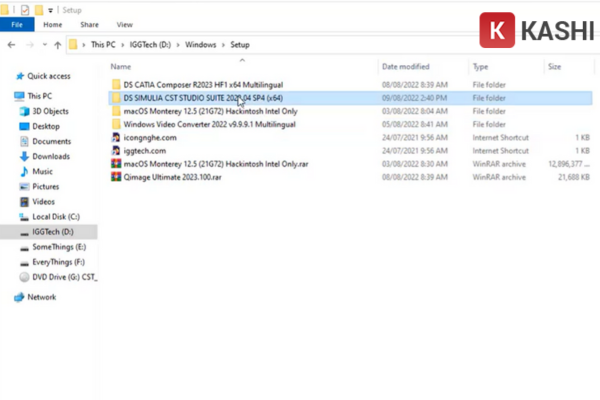The image size is (600, 400).
Task: Click the Music icon in navigation pane
Action: point(24,171)
